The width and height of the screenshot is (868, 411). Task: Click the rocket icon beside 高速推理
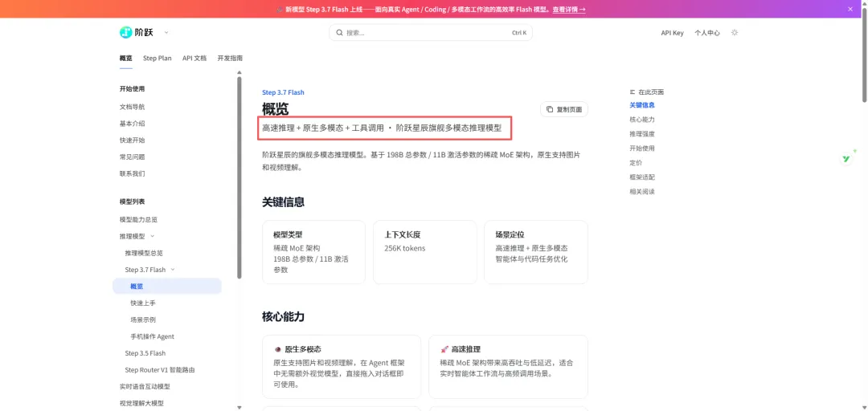click(444, 350)
